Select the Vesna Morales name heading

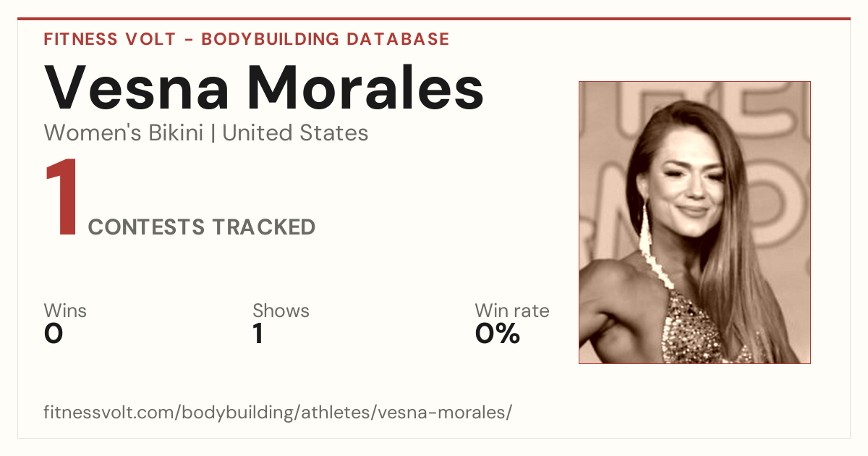(x=264, y=88)
